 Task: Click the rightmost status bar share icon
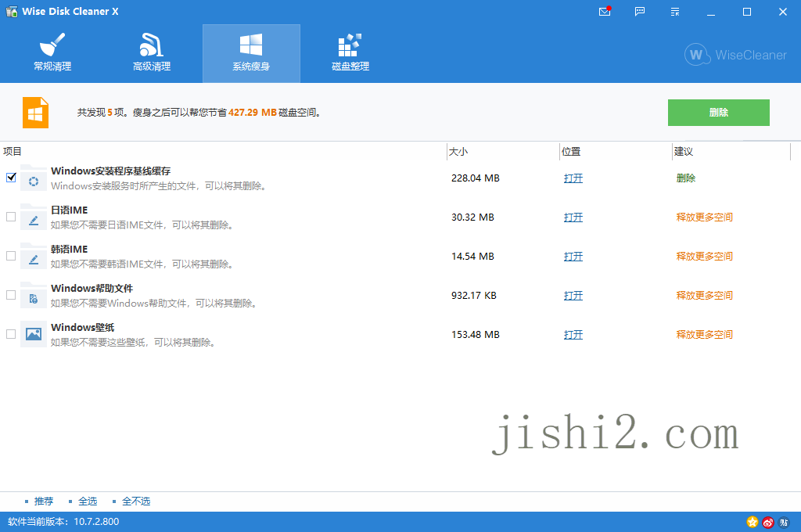coord(784,522)
